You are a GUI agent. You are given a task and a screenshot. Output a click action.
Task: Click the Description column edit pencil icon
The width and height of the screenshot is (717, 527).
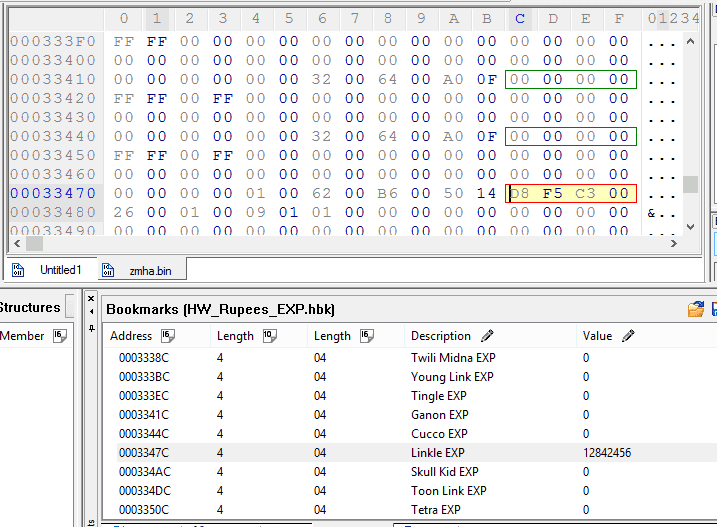(487, 336)
